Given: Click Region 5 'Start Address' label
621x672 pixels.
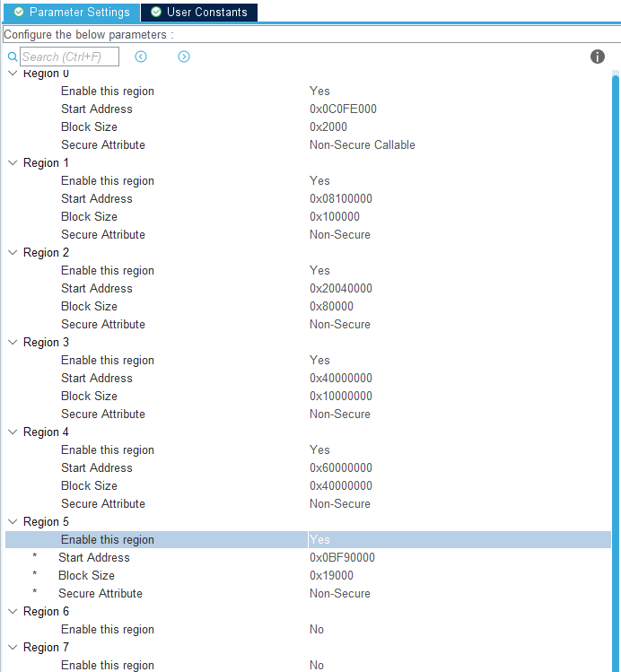Looking at the screenshot, I should click(x=94, y=557).
